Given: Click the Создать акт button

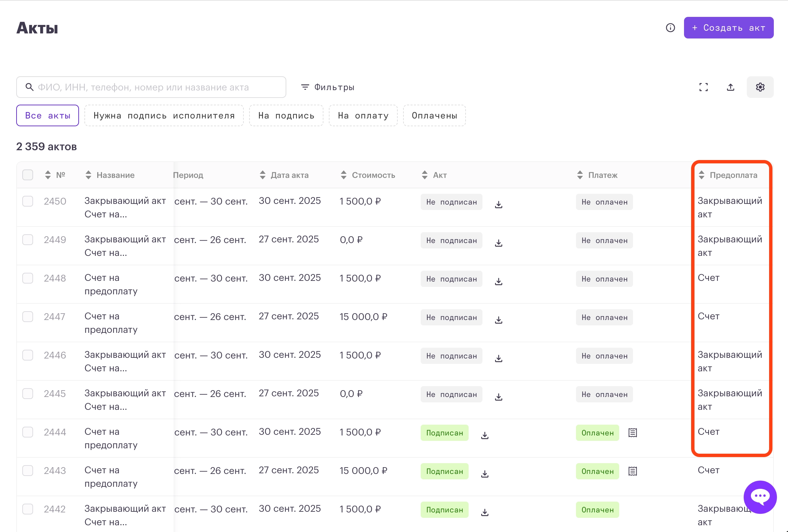Looking at the screenshot, I should click(728, 28).
